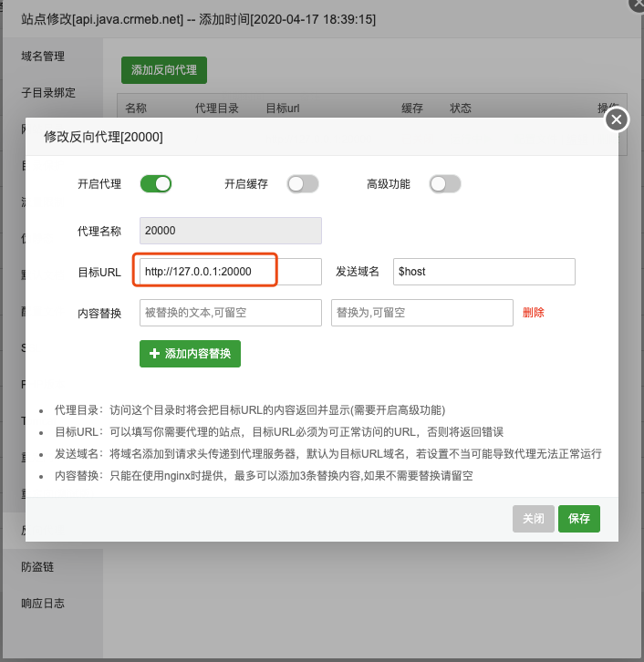Click the 发送域名 help text line
This screenshot has height=662, width=644.
point(328,454)
